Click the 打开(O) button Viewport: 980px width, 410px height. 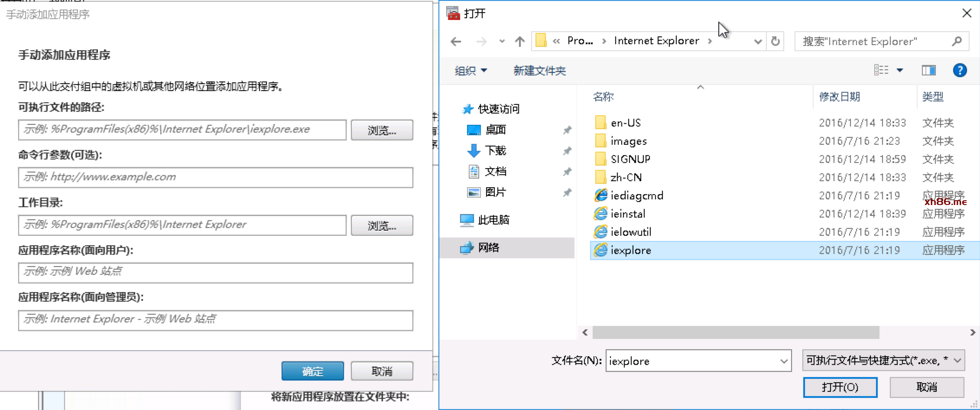[840, 387]
